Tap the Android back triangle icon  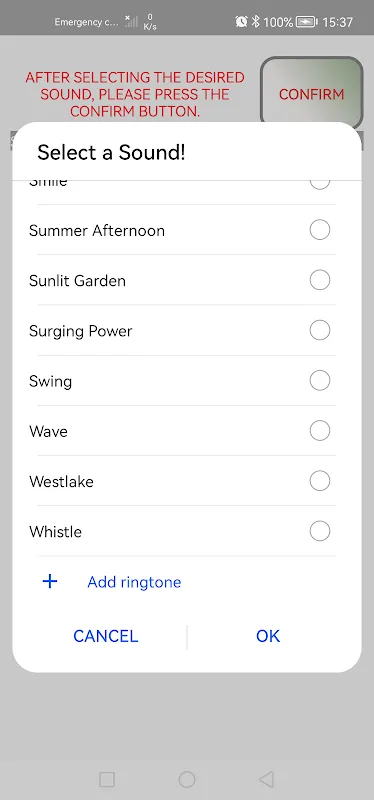coord(266,779)
